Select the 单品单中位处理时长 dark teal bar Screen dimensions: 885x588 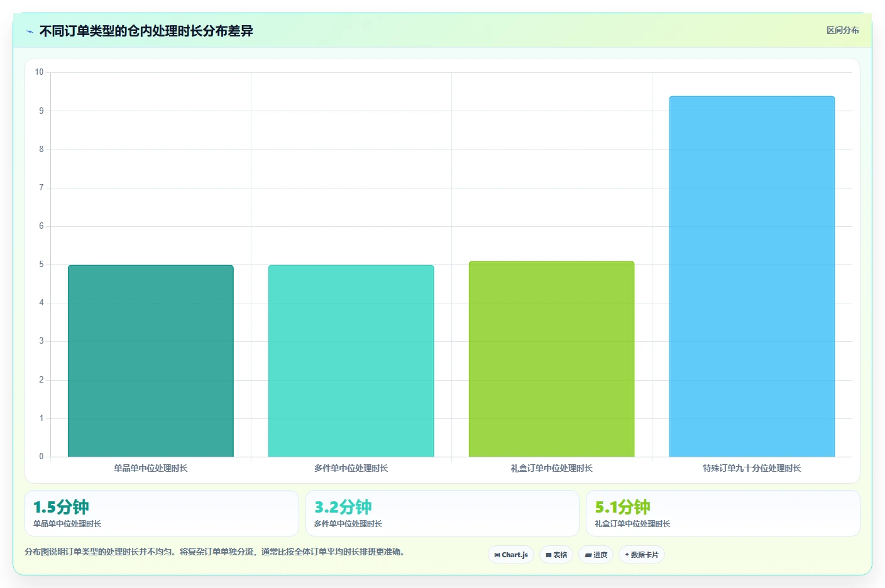(151, 361)
